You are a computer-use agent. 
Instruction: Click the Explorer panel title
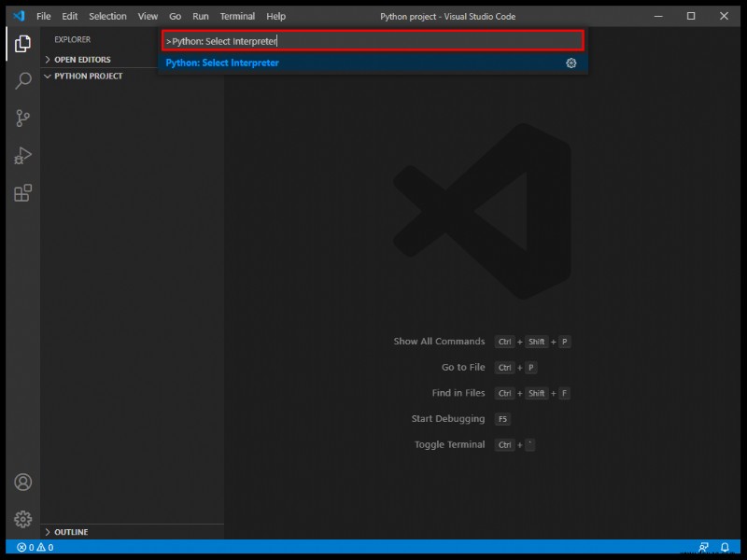(x=73, y=39)
